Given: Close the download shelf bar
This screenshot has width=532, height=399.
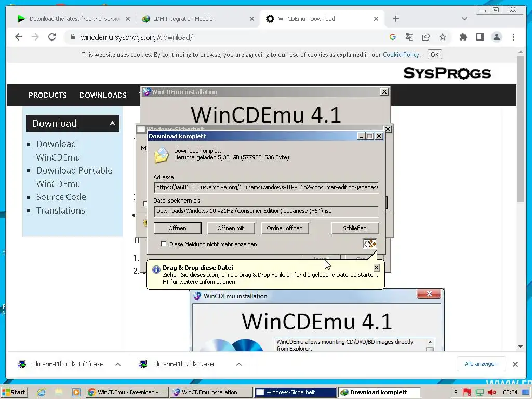Looking at the screenshot, I should point(515,364).
